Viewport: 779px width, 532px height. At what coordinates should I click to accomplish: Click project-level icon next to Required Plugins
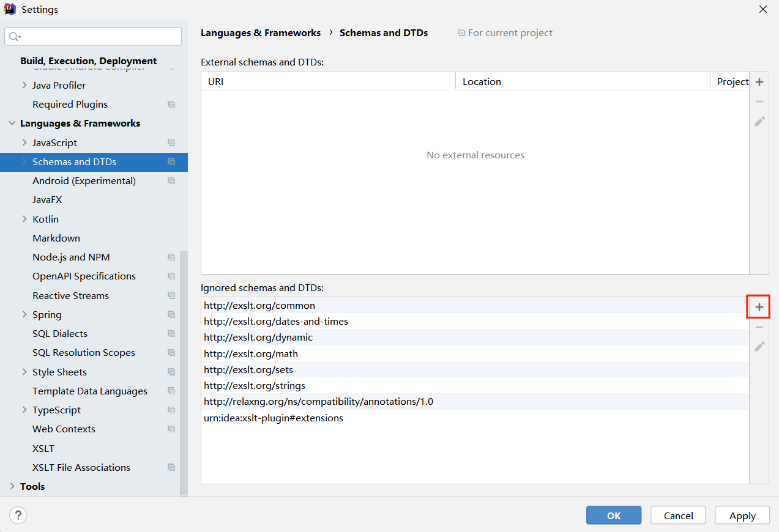171,105
